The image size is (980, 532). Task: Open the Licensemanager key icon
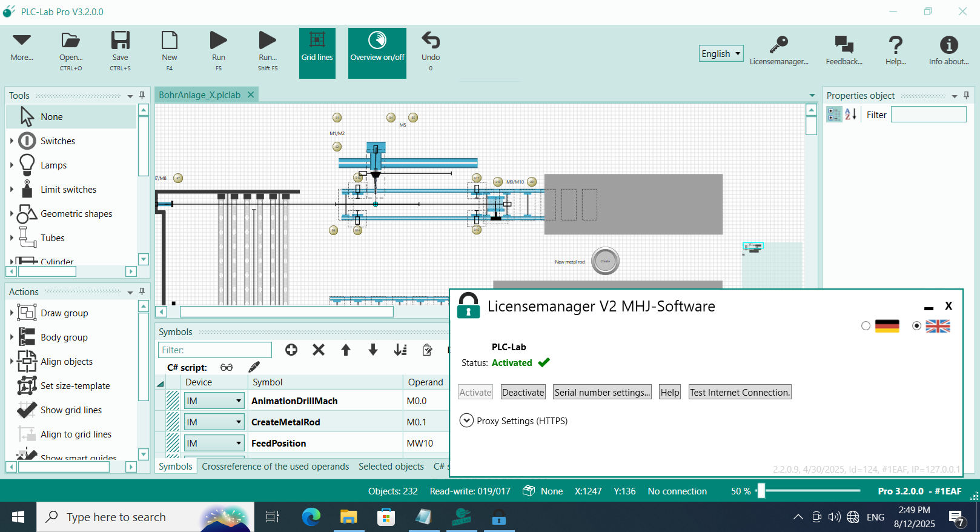pos(778,44)
